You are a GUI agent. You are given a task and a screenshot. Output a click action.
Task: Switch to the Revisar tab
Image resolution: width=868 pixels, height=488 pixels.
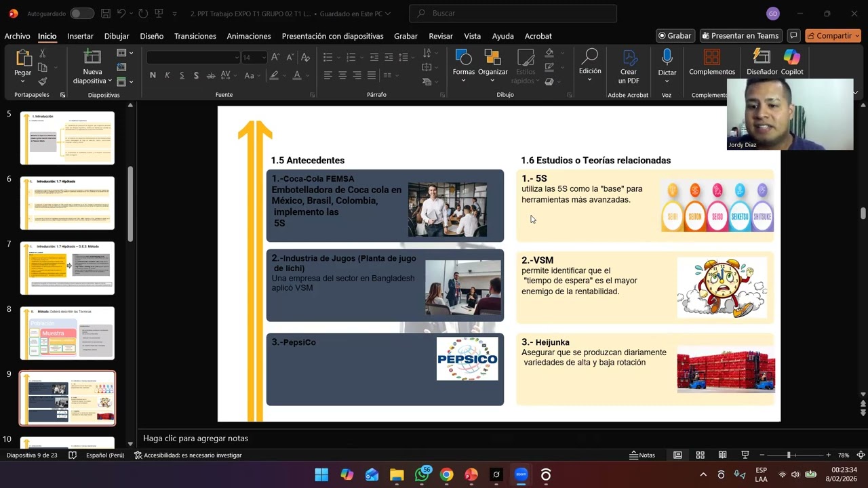[x=441, y=36]
